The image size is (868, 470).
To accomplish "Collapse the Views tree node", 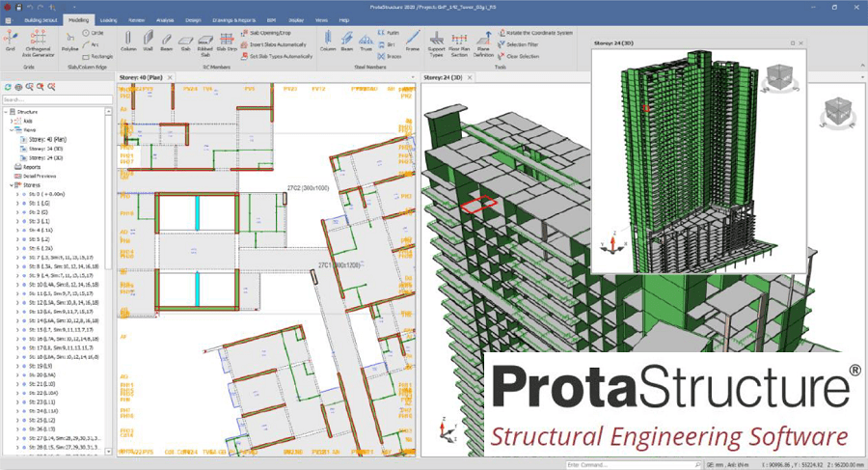I will (13, 129).
